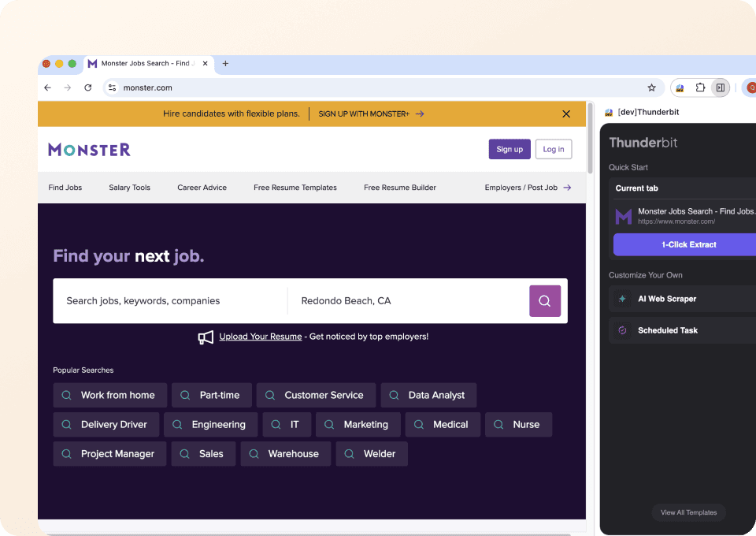Image resolution: width=756 pixels, height=536 pixels.
Task: Open the Find Jobs menu
Action: click(65, 188)
